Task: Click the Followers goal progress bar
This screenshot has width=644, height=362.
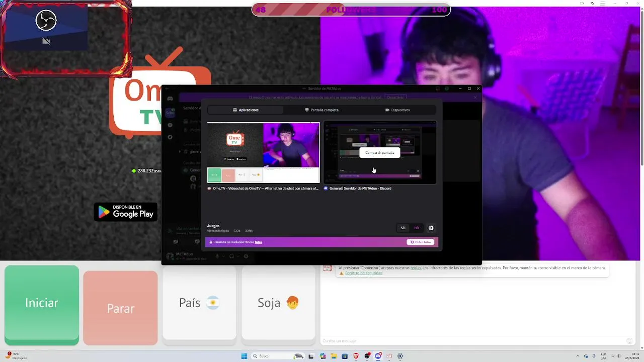Action: click(x=351, y=10)
